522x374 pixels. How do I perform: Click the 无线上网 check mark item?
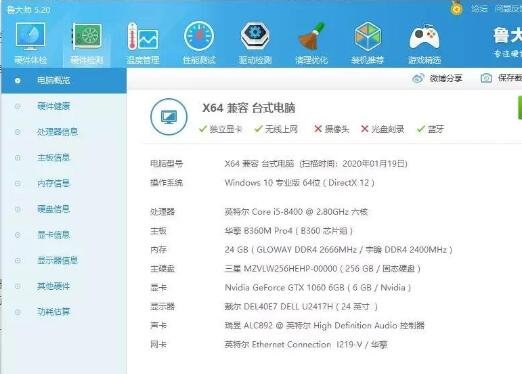coord(276,129)
